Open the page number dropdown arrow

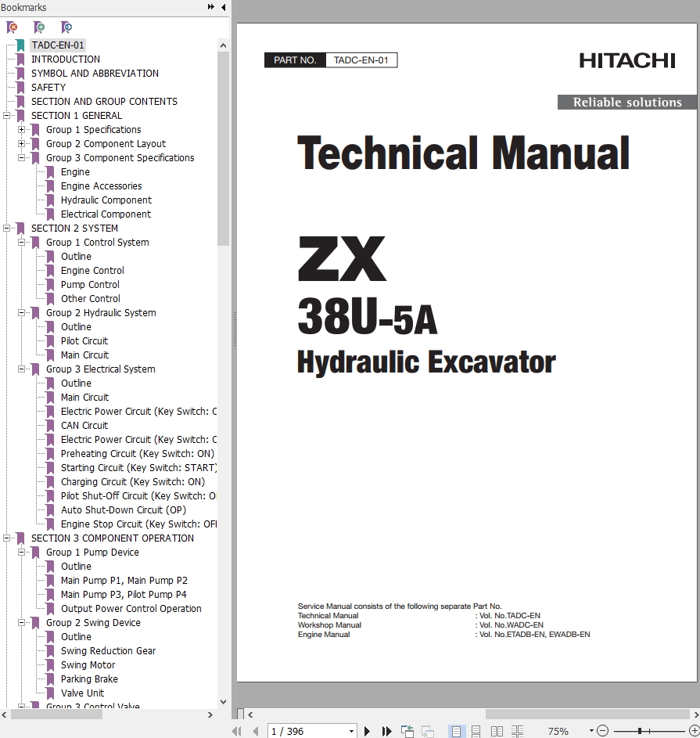point(351,732)
